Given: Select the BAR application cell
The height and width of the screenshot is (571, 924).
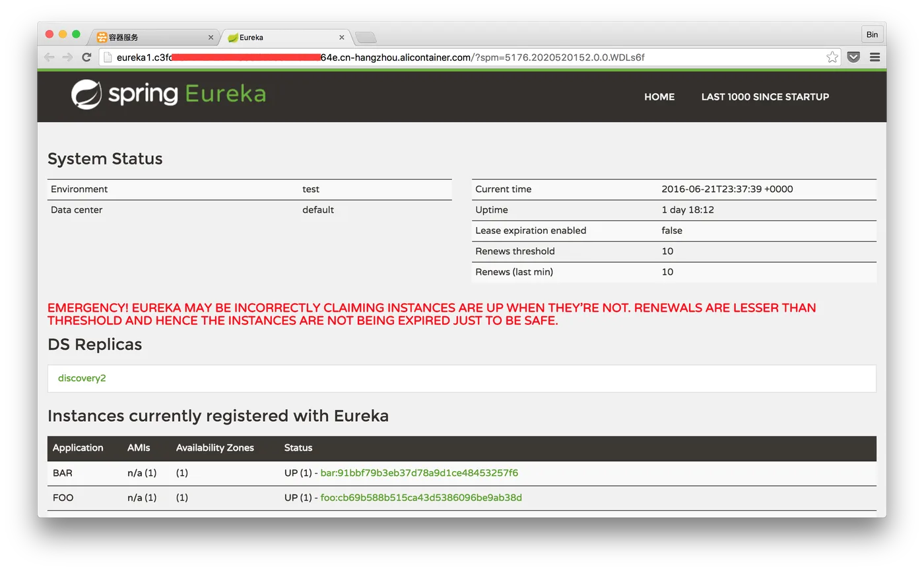Looking at the screenshot, I should tap(63, 473).
